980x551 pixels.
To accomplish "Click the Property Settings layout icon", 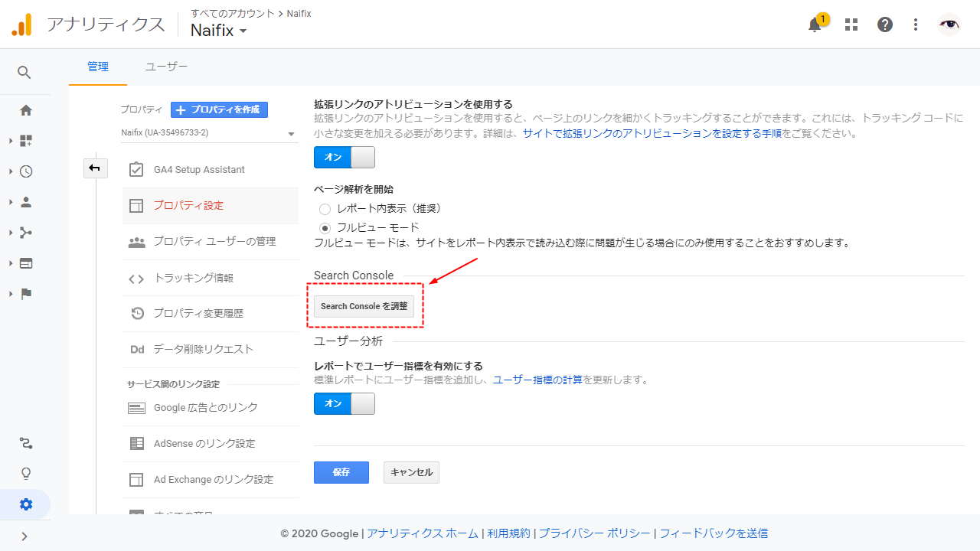I will [x=136, y=206].
